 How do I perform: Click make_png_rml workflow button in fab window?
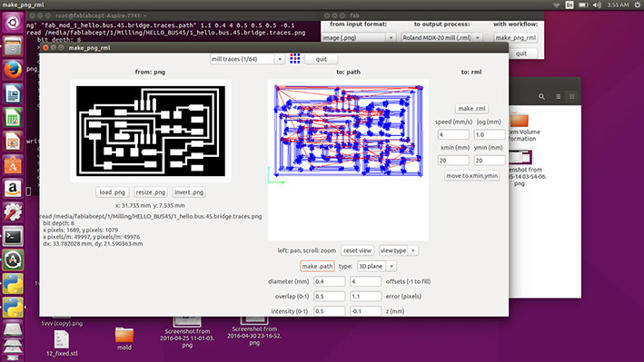point(515,38)
